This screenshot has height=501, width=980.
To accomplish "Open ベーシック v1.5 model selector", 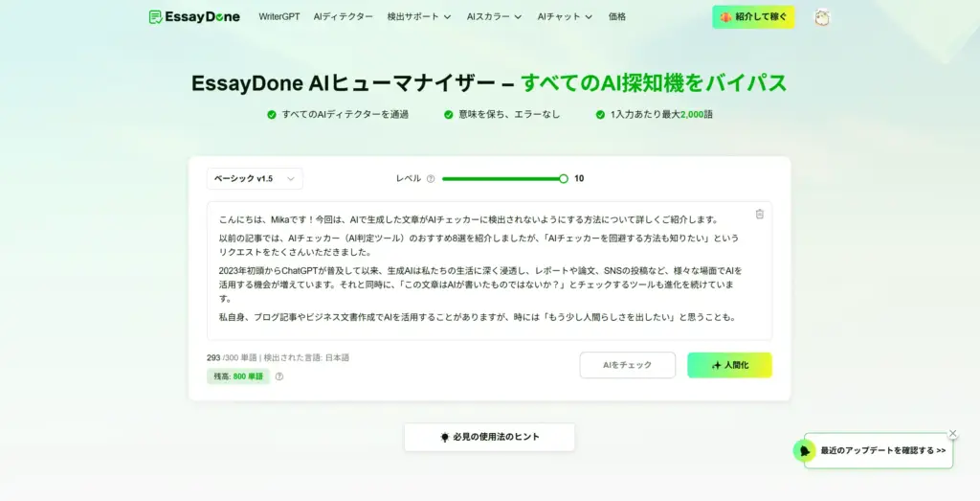I will click(255, 179).
